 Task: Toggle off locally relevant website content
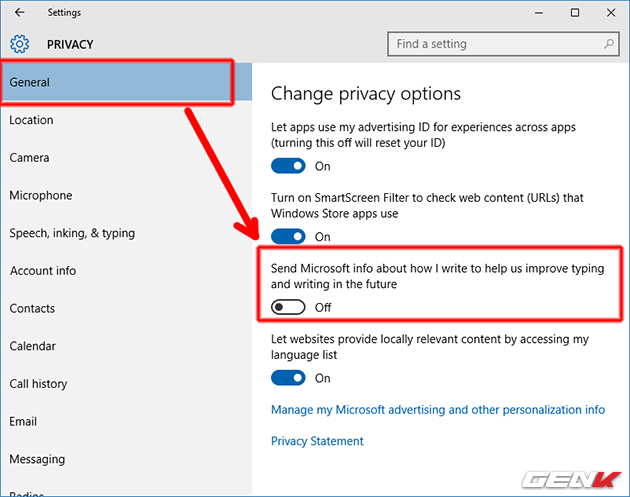click(289, 378)
